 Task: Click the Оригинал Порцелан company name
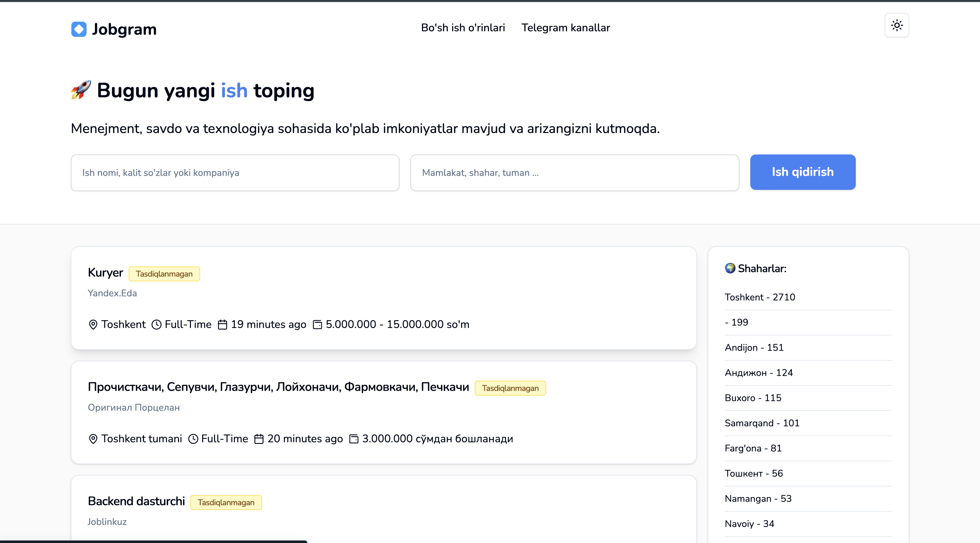click(x=134, y=408)
